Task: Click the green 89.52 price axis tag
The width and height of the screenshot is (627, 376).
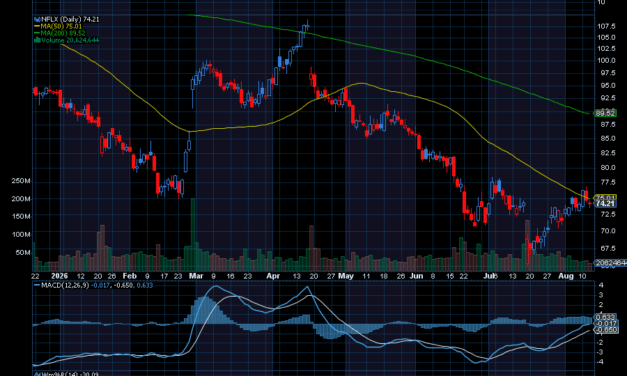Action: click(605, 113)
